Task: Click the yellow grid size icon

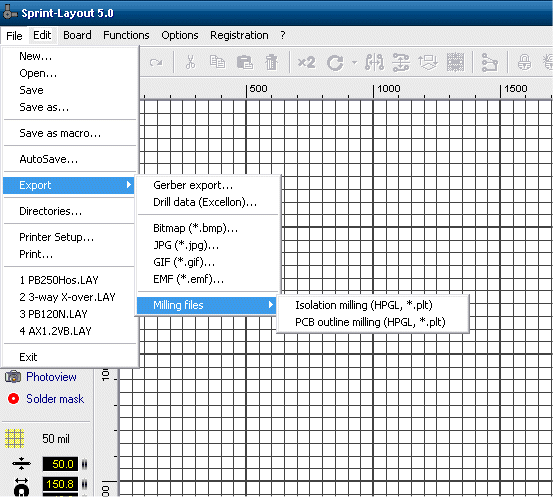Action: [14, 438]
